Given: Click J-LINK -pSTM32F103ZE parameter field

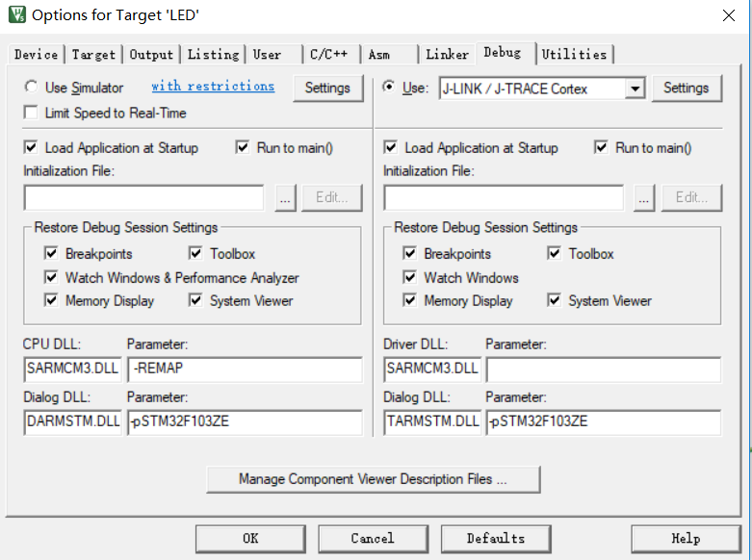Looking at the screenshot, I should [x=604, y=421].
